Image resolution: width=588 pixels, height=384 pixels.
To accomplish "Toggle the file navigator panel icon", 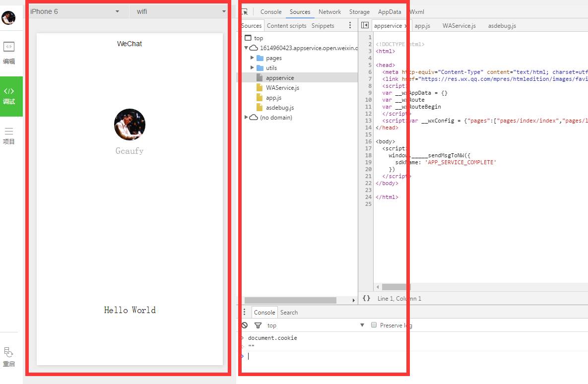I will (365, 25).
